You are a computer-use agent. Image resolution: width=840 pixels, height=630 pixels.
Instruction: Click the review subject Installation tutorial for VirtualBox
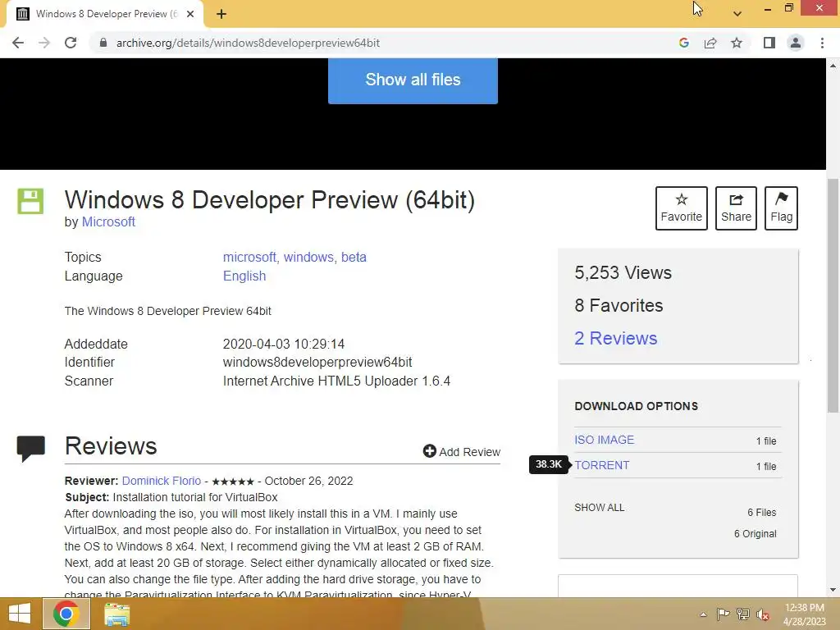[x=195, y=497]
